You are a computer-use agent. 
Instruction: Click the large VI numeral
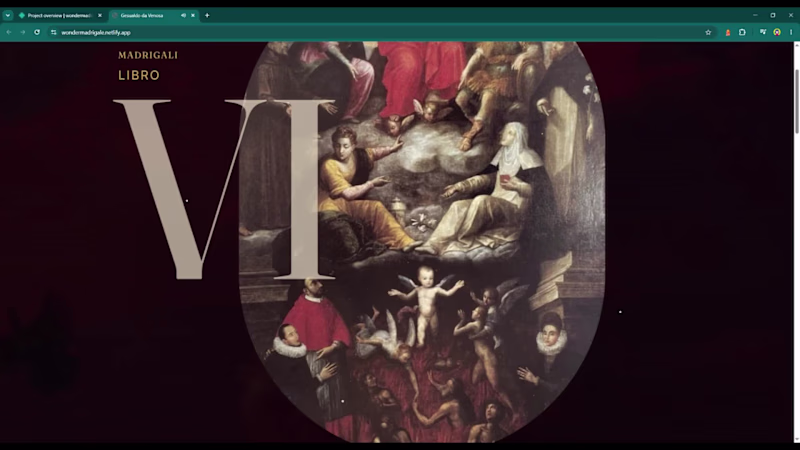click(224, 189)
